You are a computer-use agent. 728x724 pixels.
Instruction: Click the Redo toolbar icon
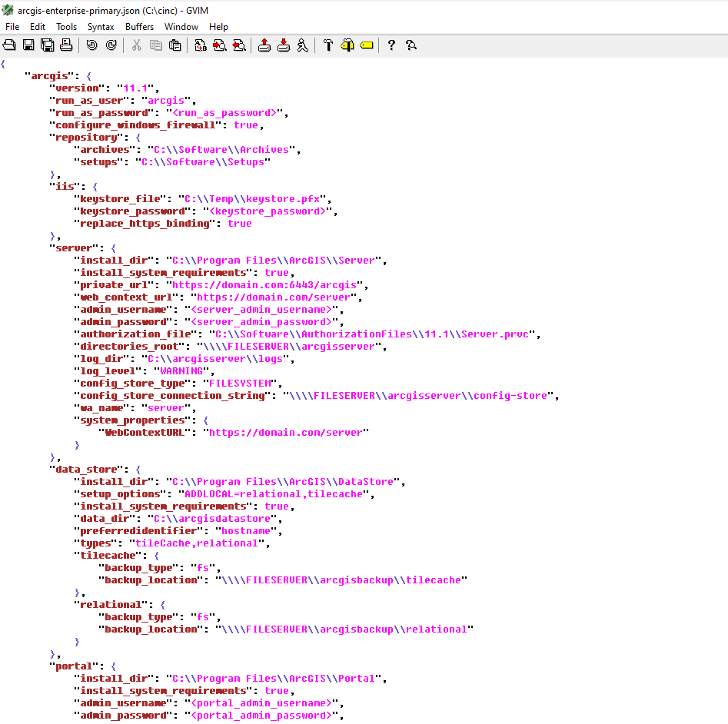pos(111,45)
